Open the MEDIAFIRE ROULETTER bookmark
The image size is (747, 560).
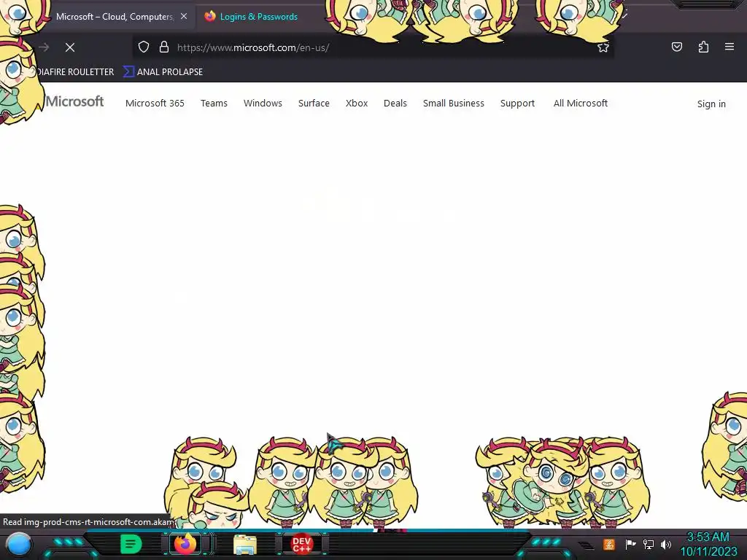(75, 72)
